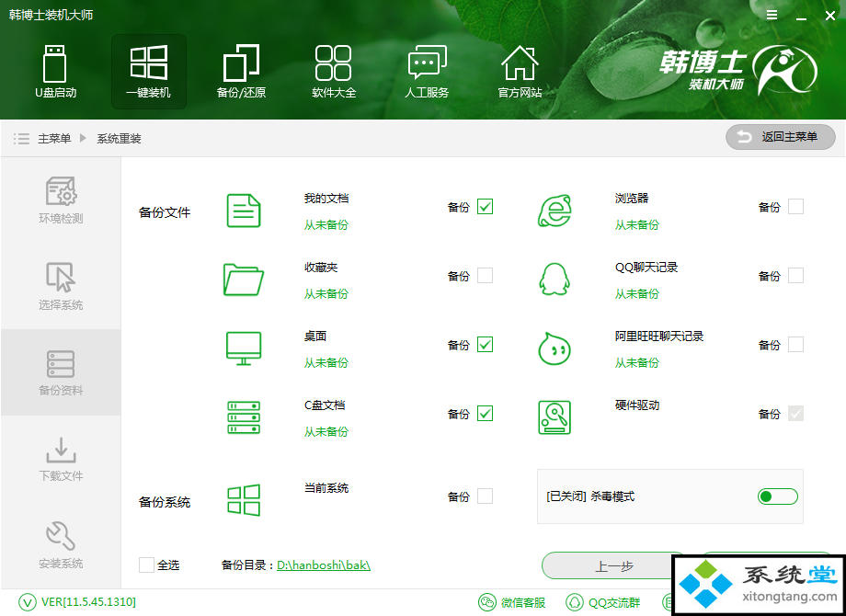Click 从未备份 status under 我的文档

pyautogui.click(x=326, y=225)
